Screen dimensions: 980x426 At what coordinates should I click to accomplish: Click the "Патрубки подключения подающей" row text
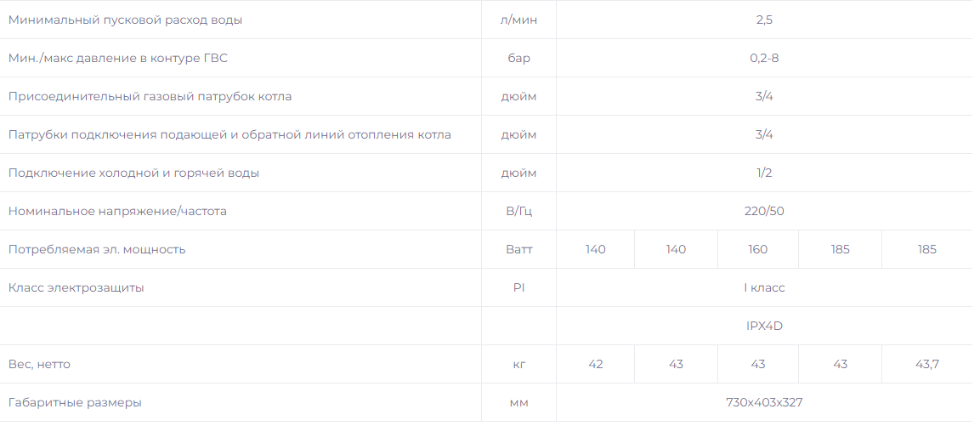coord(229,134)
